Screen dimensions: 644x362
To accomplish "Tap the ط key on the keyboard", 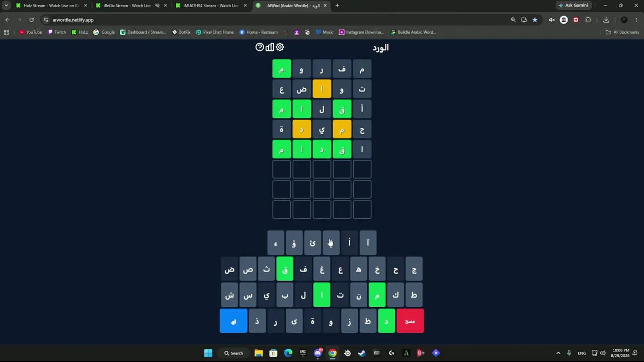I will [x=414, y=295].
